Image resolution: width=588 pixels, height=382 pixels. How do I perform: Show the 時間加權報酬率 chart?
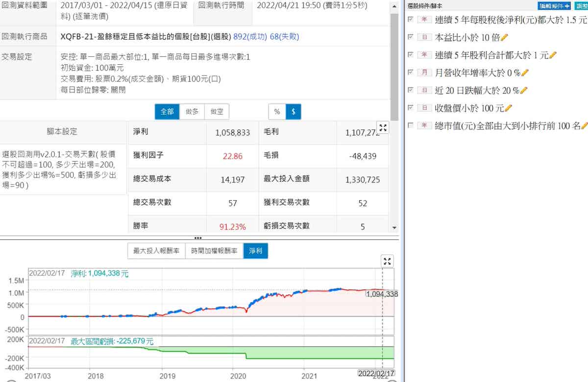pos(214,251)
